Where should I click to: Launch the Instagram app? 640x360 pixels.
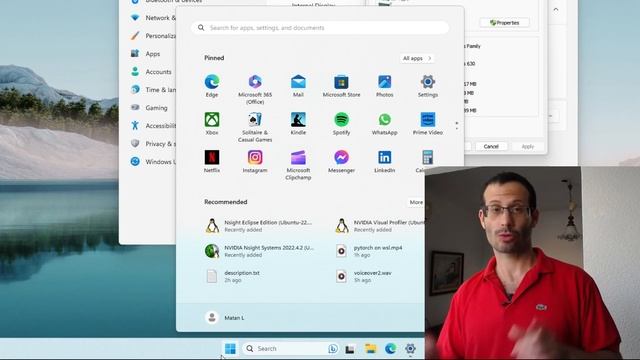[255, 162]
